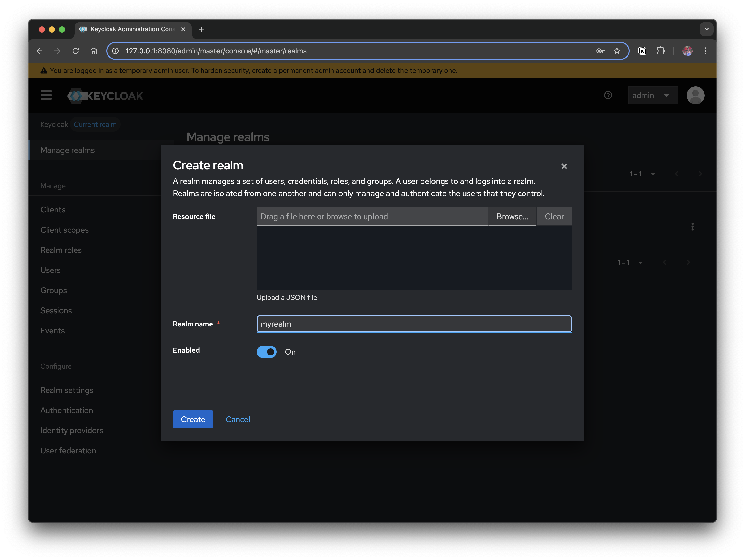
Task: Open the browser extensions puzzle icon
Action: 661,51
